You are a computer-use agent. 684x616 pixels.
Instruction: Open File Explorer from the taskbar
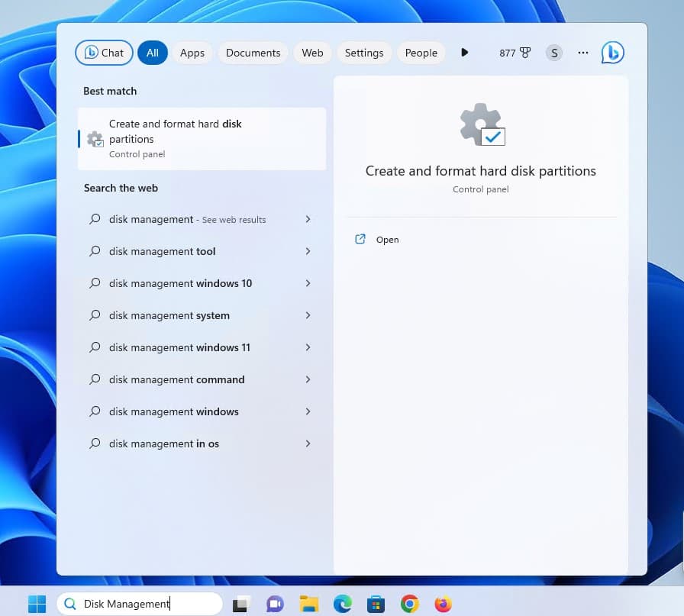[x=308, y=604]
